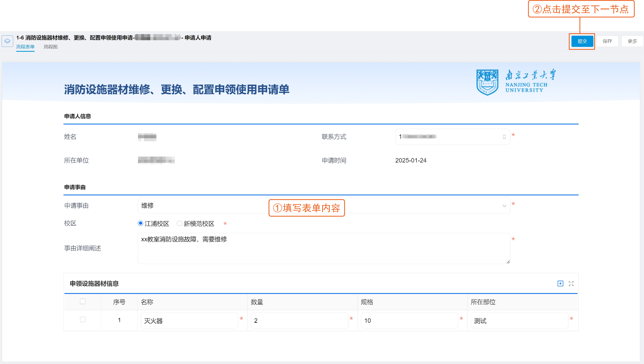This screenshot has height=364, width=644.
Task: Expand the equipment table to fullscreen
Action: click(x=571, y=284)
